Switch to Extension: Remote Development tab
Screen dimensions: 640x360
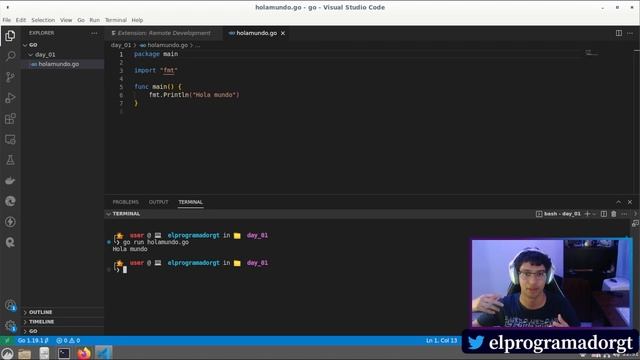163,33
